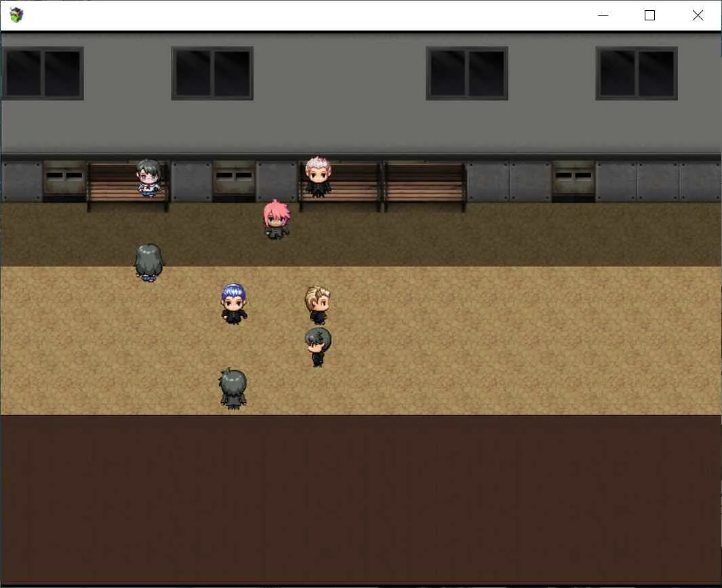Image resolution: width=722 pixels, height=588 pixels.
Task: Click the app icon in the title bar
Action: [16, 15]
